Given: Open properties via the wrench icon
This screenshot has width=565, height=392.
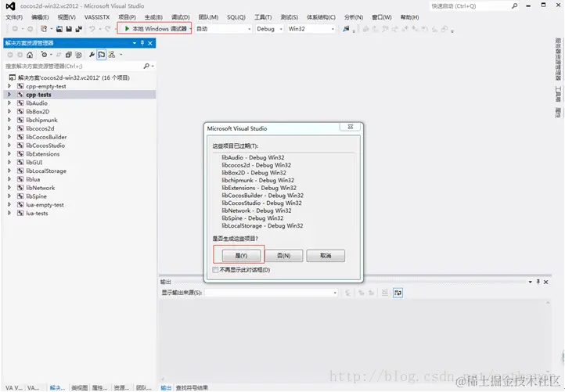Looking at the screenshot, I should point(92,55).
